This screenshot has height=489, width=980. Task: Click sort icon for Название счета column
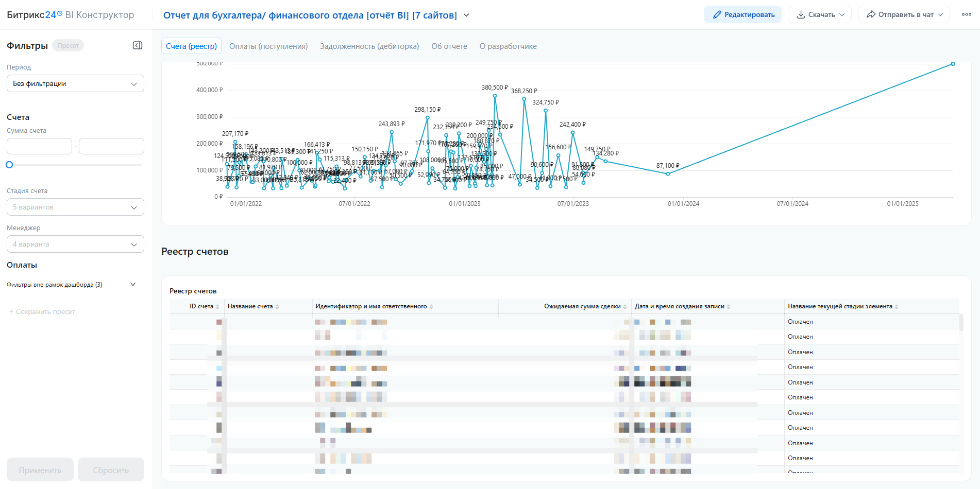pos(277,307)
